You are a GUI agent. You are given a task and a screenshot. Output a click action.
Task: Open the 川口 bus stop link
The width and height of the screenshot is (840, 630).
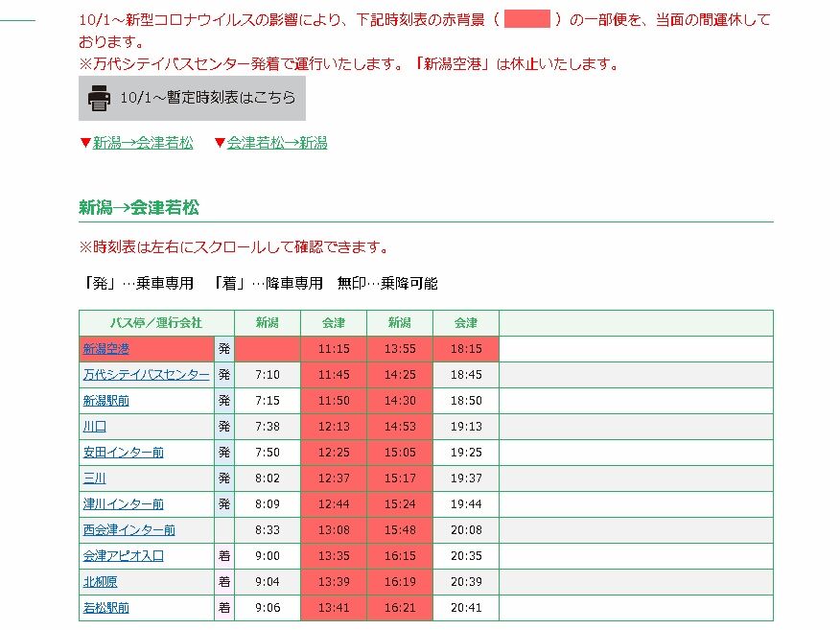click(x=95, y=427)
